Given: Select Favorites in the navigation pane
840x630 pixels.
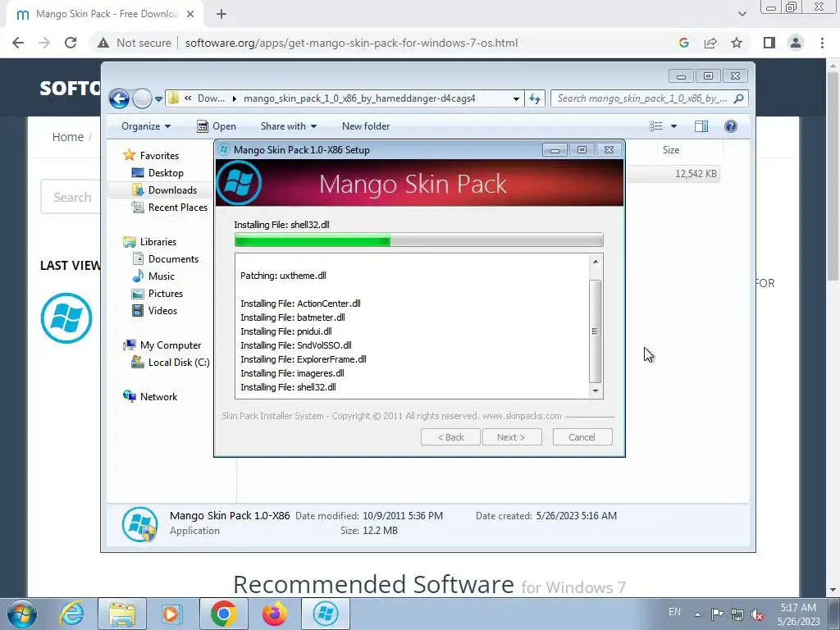Looking at the screenshot, I should pyautogui.click(x=159, y=155).
